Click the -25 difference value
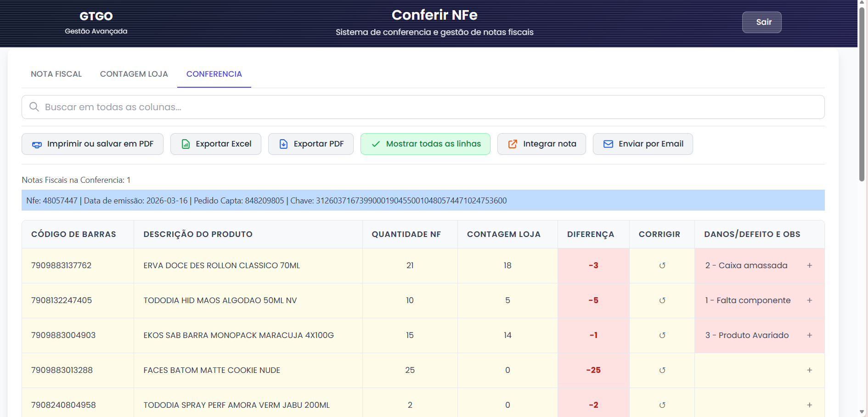The image size is (868, 417). click(593, 370)
